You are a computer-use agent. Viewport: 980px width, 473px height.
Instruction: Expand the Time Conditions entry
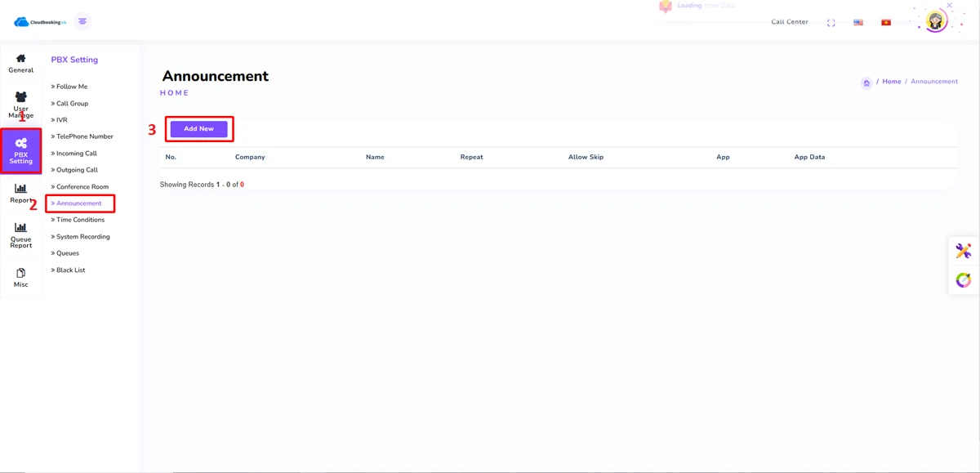[80, 220]
